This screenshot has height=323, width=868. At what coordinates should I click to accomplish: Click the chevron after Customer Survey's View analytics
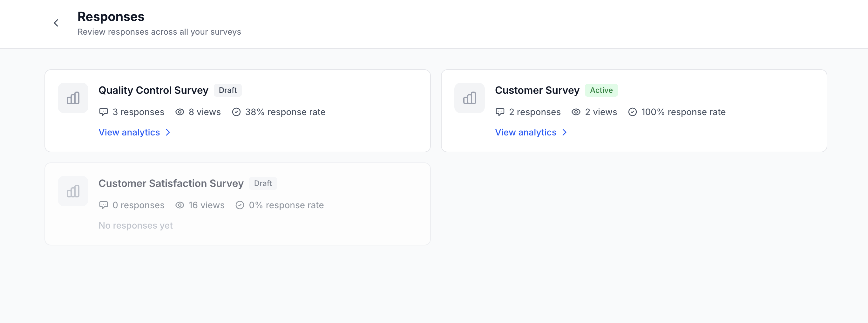pyautogui.click(x=565, y=133)
